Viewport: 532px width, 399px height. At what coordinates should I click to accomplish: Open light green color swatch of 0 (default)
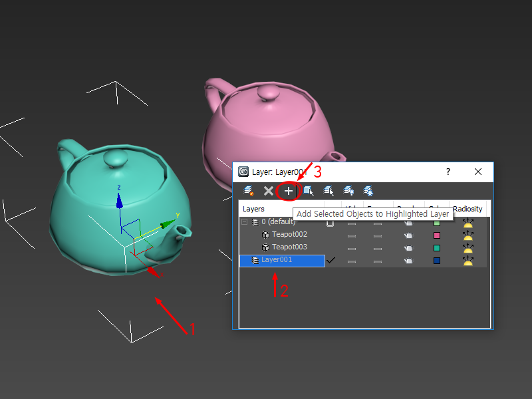click(437, 223)
